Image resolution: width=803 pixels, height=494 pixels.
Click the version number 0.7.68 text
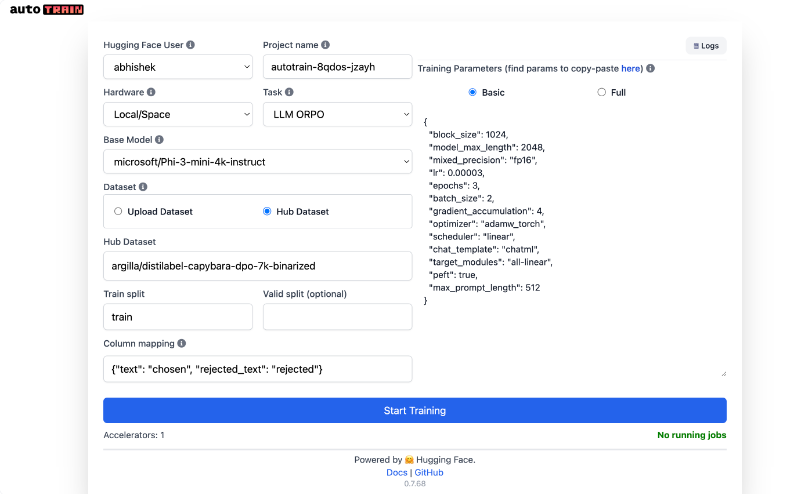415,483
